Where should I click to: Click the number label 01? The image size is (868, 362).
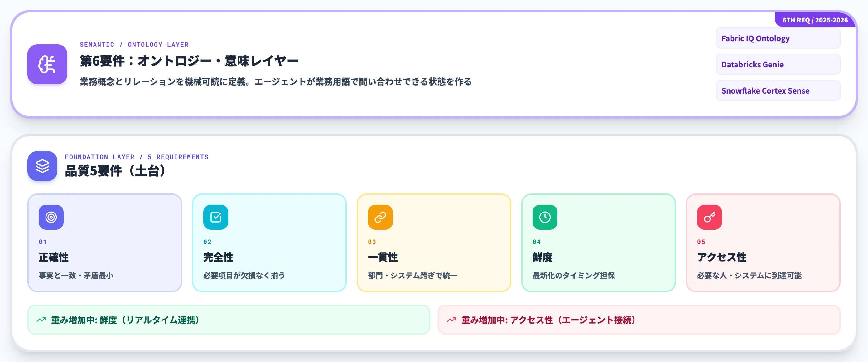(42, 242)
